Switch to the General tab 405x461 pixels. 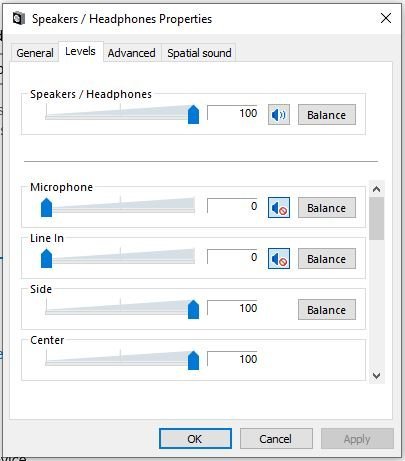point(35,53)
